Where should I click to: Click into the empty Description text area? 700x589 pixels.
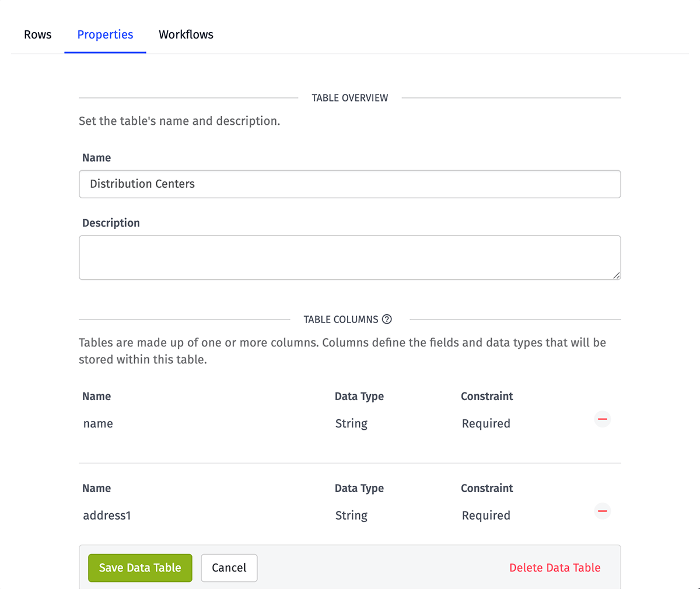point(350,257)
